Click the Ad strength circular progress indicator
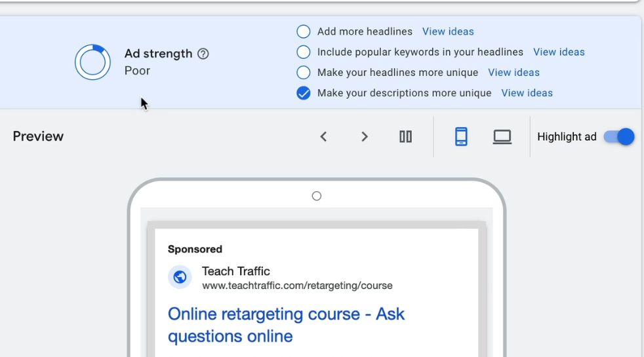 pos(92,62)
